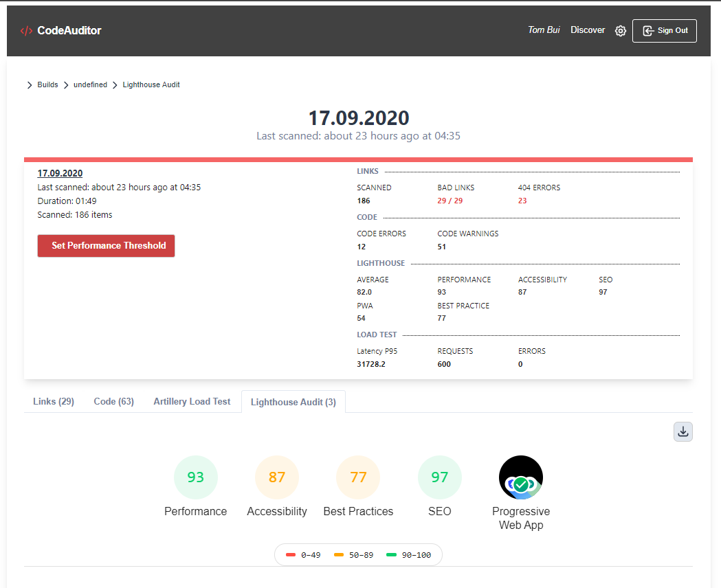
Task: Click the Progressive Web App badge icon
Action: point(521,477)
